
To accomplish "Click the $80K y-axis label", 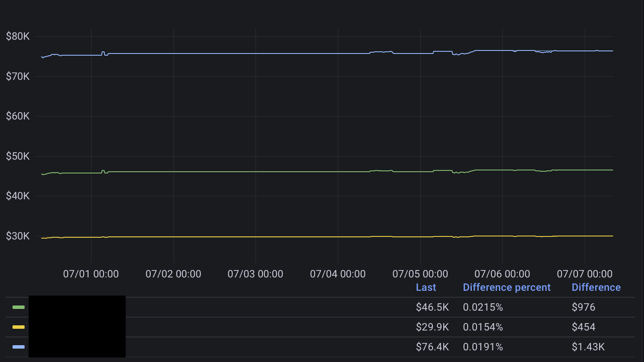I will click(x=18, y=36).
